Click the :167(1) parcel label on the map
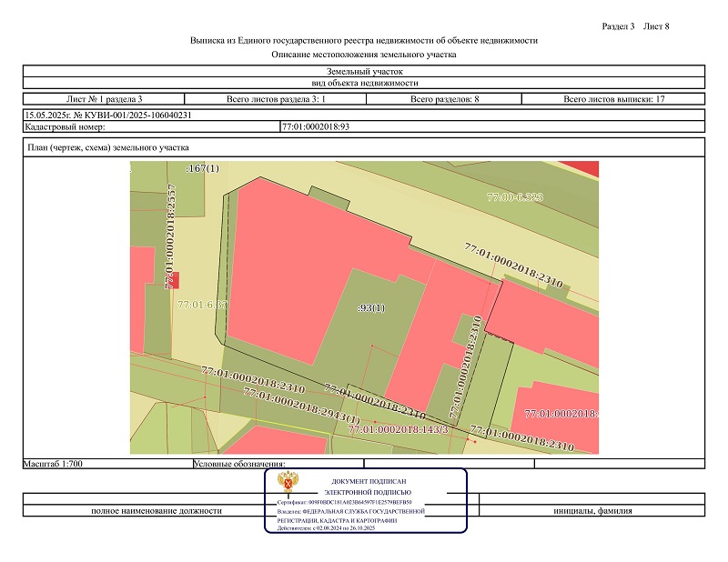728x562 pixels. 202,168
